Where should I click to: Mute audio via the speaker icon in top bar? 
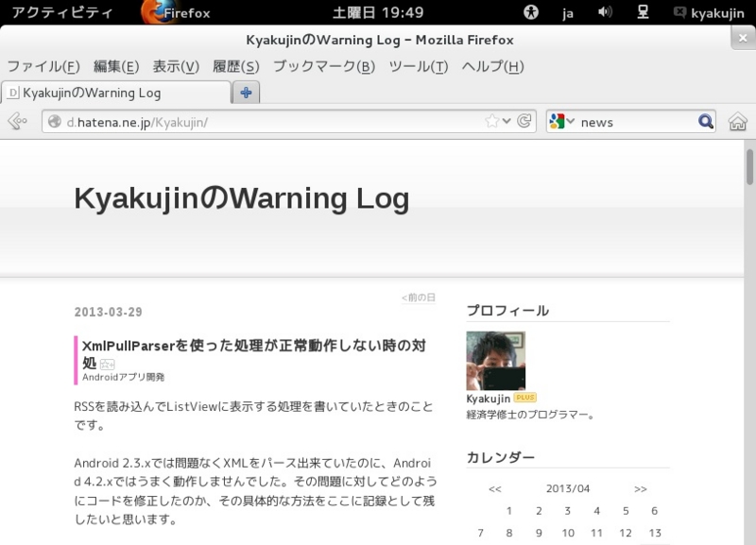605,13
